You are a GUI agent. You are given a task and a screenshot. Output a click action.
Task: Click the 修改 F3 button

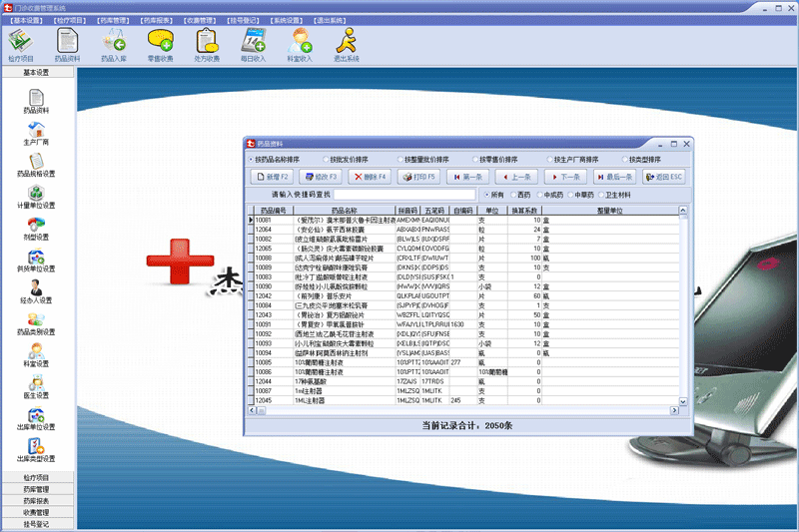point(321,177)
